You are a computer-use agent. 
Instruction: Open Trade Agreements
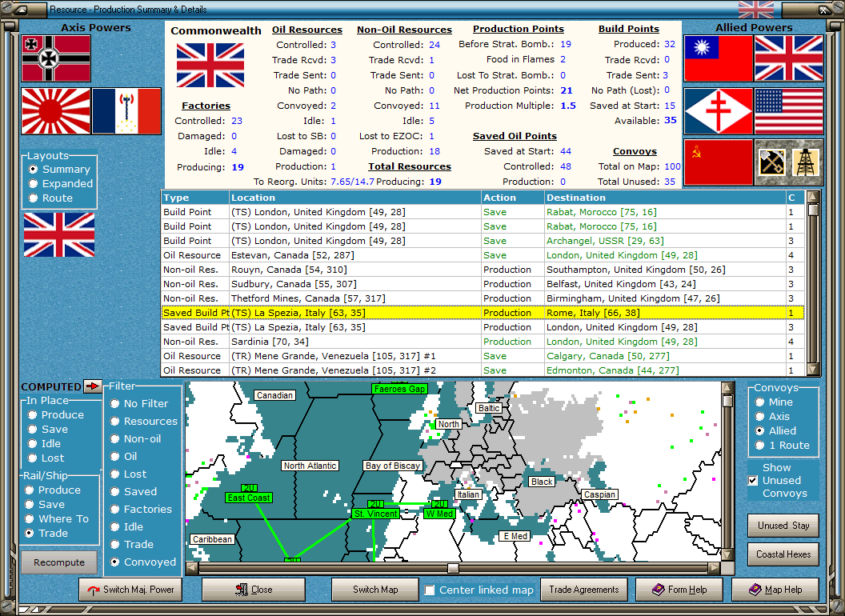(x=584, y=590)
